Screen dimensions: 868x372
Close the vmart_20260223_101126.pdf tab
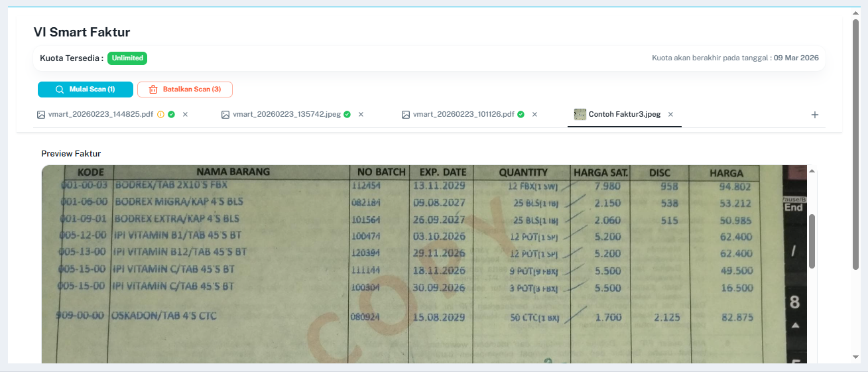tap(534, 115)
